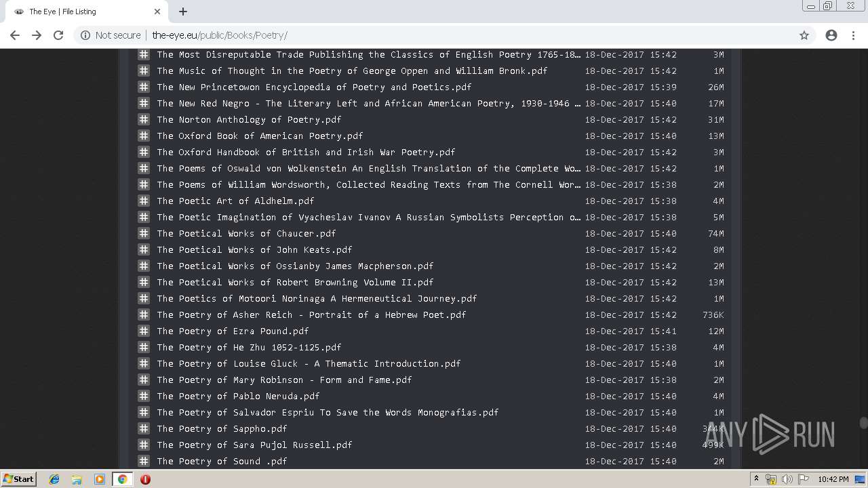This screenshot has width=868, height=488.
Task: Reload the current page
Action: [58, 35]
